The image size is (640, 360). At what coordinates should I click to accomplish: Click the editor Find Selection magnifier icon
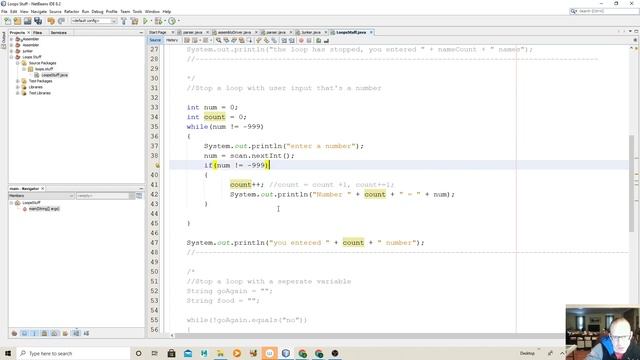click(x=219, y=40)
